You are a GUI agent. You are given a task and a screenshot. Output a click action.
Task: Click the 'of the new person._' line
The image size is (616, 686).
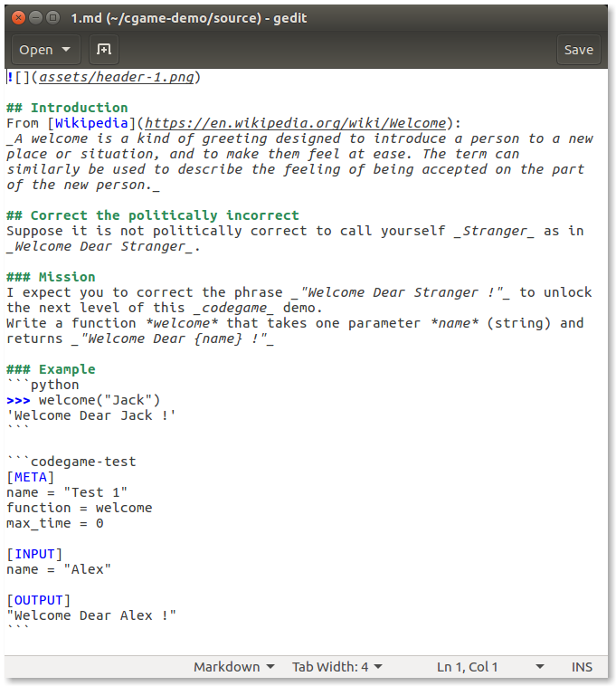(x=83, y=185)
